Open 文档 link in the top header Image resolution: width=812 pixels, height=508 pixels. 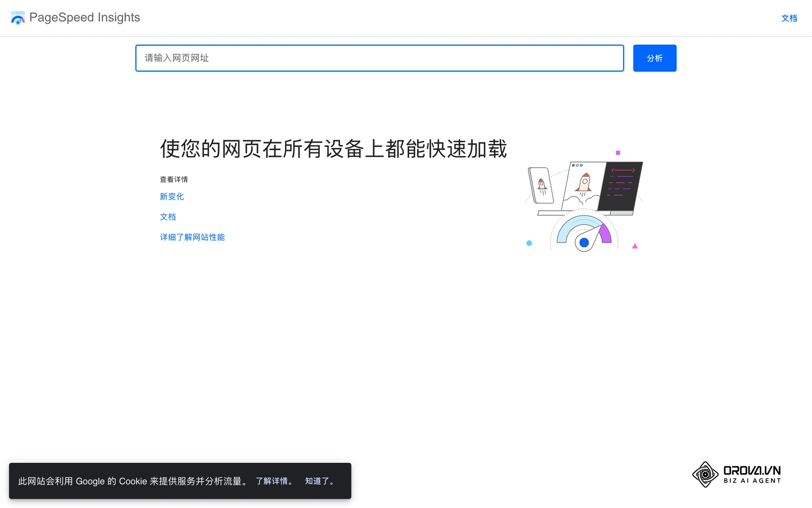[789, 18]
